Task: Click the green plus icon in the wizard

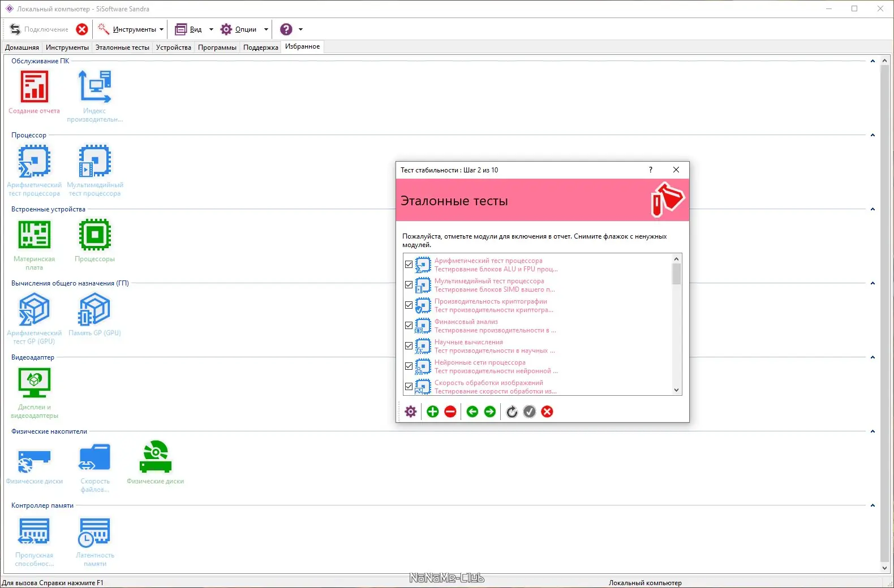Action: point(433,412)
